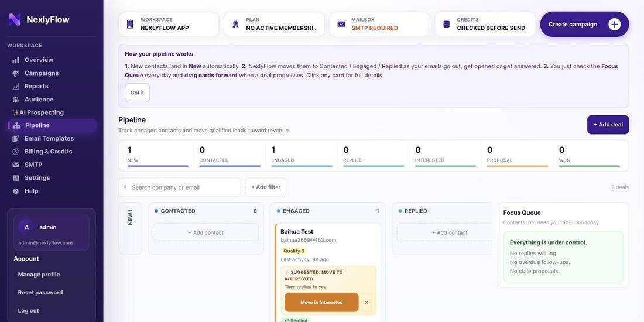Image resolution: width=644 pixels, height=322 pixels.
Task: Click the Plan ribbon badge icon
Action: pyautogui.click(x=235, y=24)
